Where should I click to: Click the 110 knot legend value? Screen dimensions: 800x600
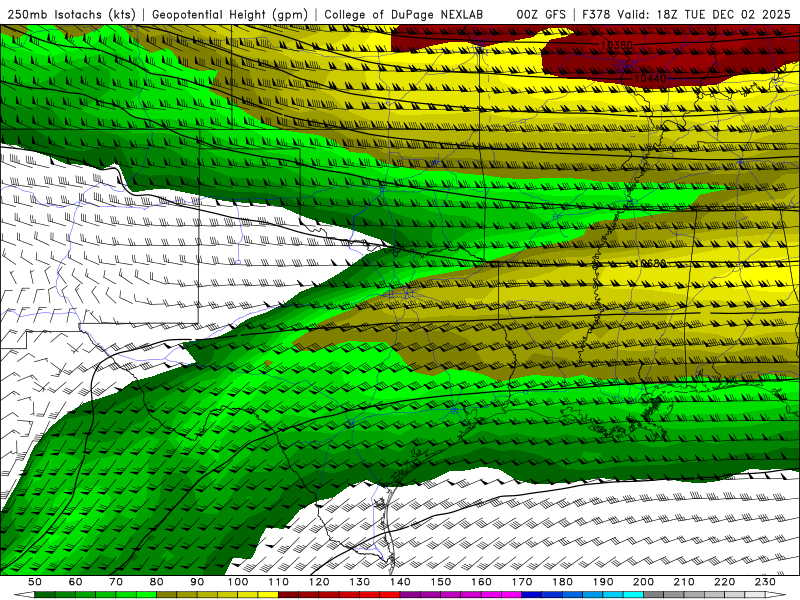click(x=278, y=582)
